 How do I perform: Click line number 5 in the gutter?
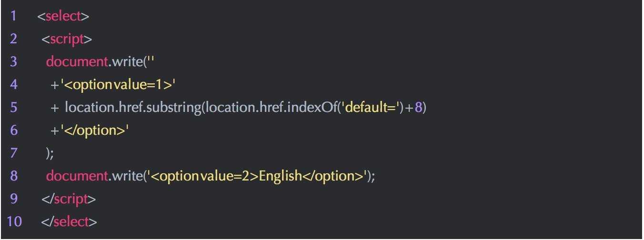click(13, 108)
